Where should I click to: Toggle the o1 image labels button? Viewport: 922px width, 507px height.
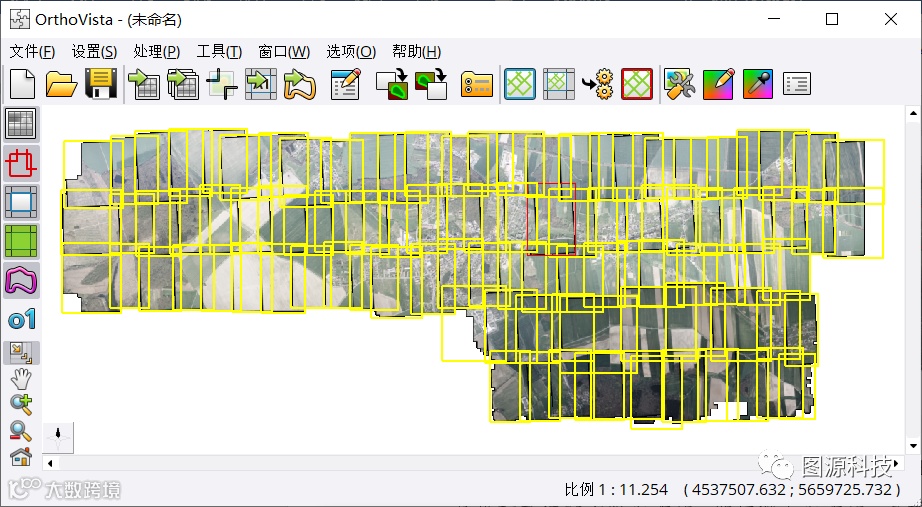(21, 319)
